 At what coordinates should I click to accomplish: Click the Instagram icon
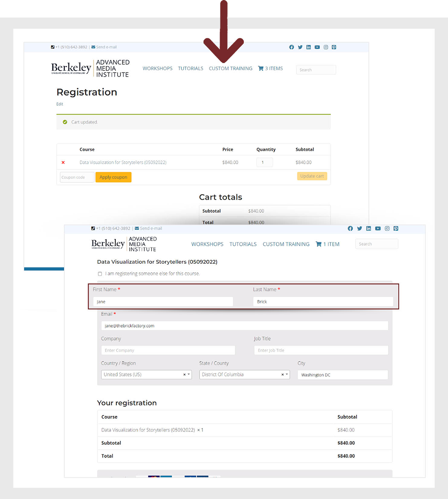[326, 47]
